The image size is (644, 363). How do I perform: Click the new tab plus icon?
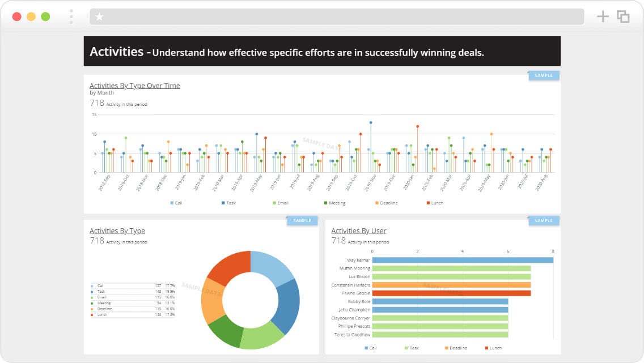pos(603,16)
